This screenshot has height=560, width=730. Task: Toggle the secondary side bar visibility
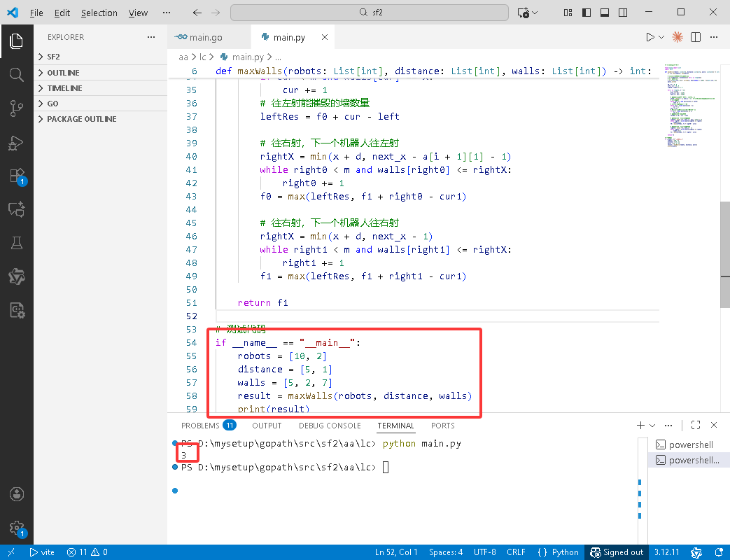tap(622, 13)
